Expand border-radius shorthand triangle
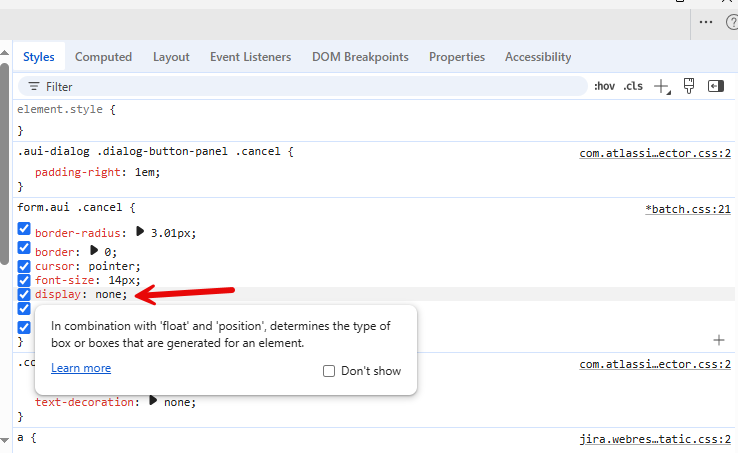Screen dimensions: 738x453 pos(140,231)
